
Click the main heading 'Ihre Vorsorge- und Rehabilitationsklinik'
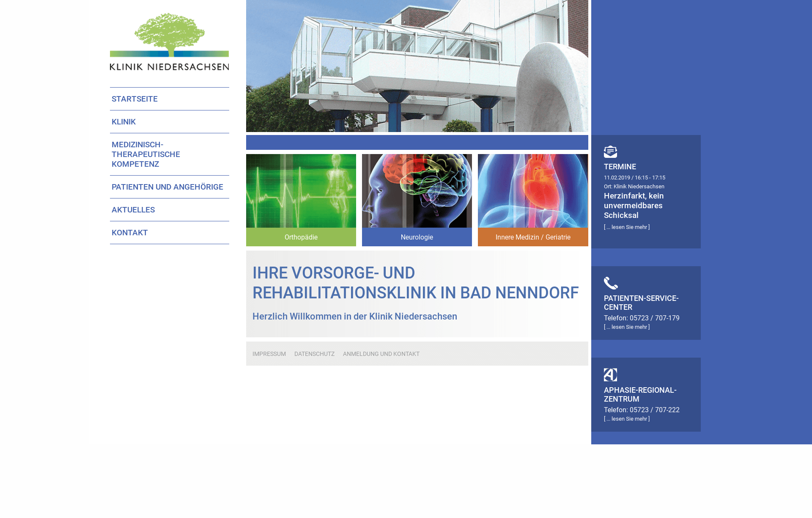[x=415, y=283]
